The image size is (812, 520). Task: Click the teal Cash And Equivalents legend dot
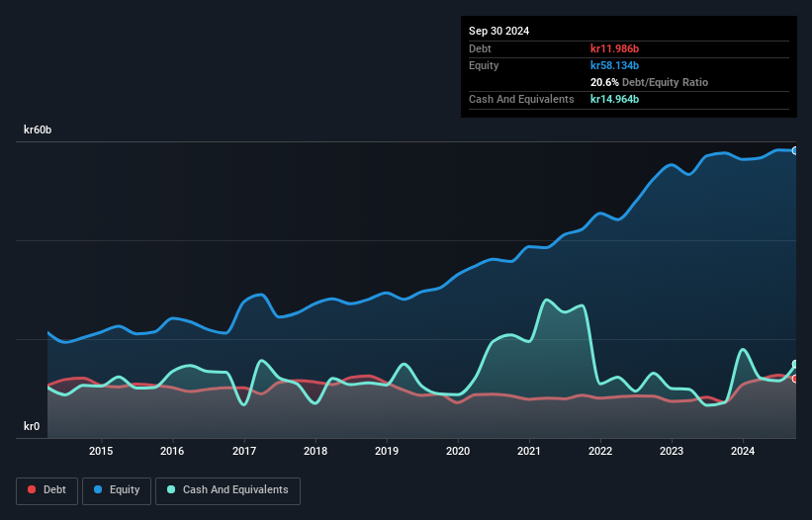pyautogui.click(x=171, y=489)
